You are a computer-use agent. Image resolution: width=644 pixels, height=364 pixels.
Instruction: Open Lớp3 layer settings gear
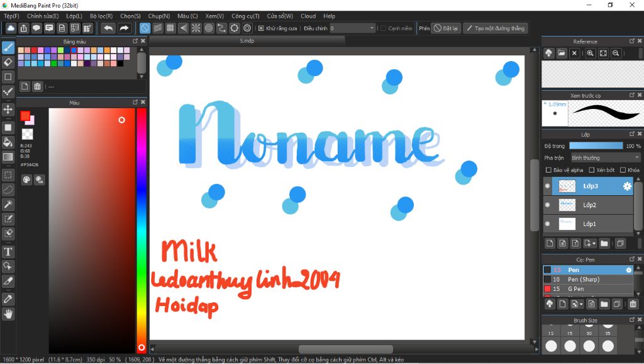(627, 186)
